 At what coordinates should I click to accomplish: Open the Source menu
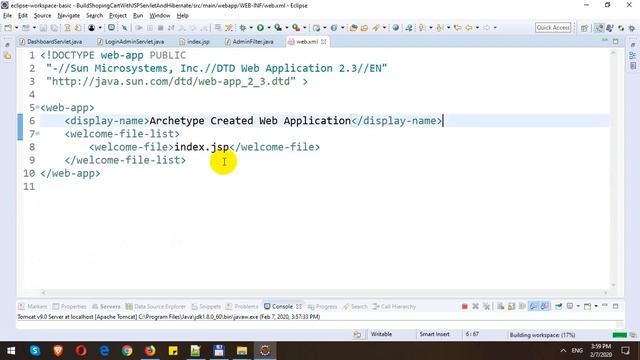[x=42, y=16]
